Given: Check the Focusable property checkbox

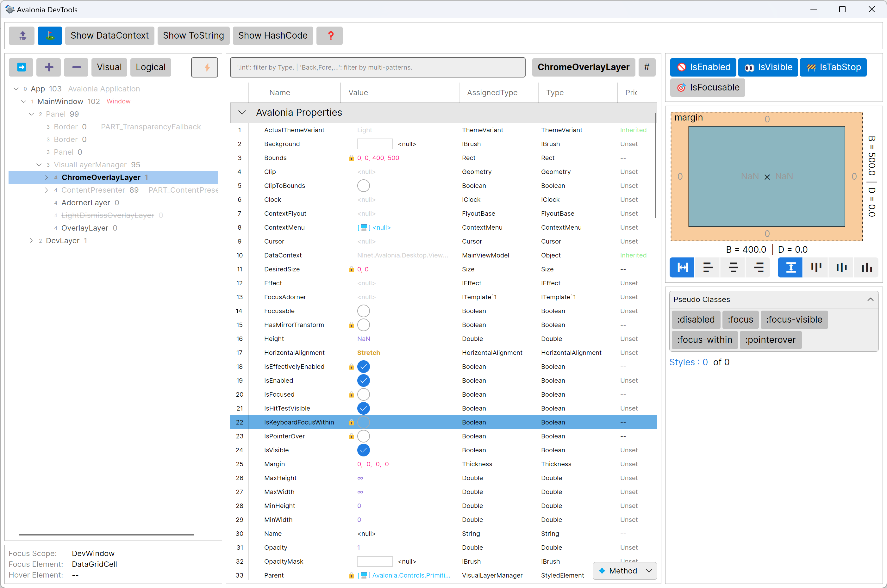Looking at the screenshot, I should coord(363,311).
